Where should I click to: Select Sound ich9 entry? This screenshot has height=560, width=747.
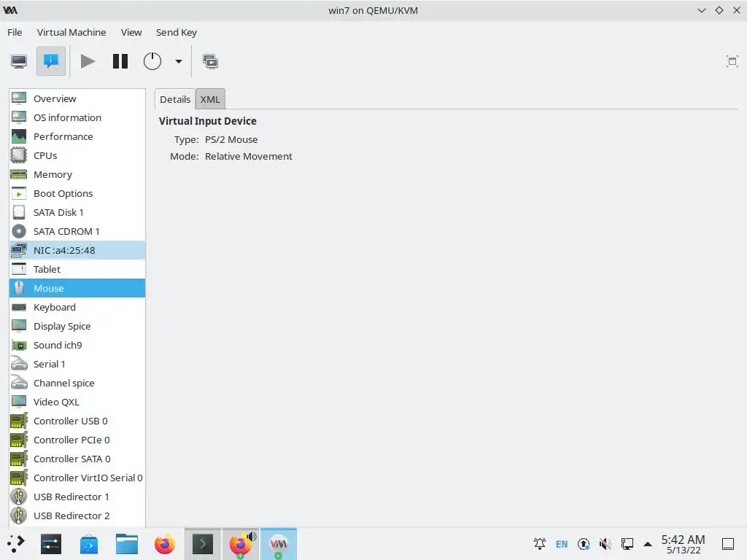77,345
